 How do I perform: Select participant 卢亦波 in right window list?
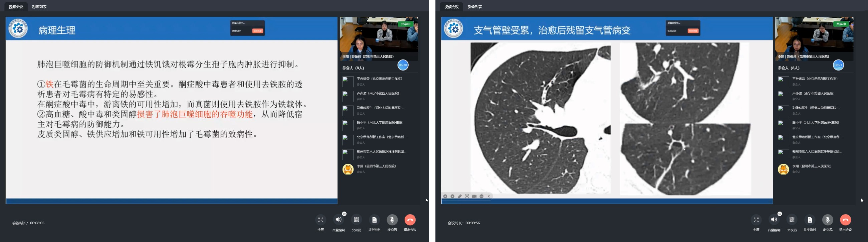click(x=814, y=96)
